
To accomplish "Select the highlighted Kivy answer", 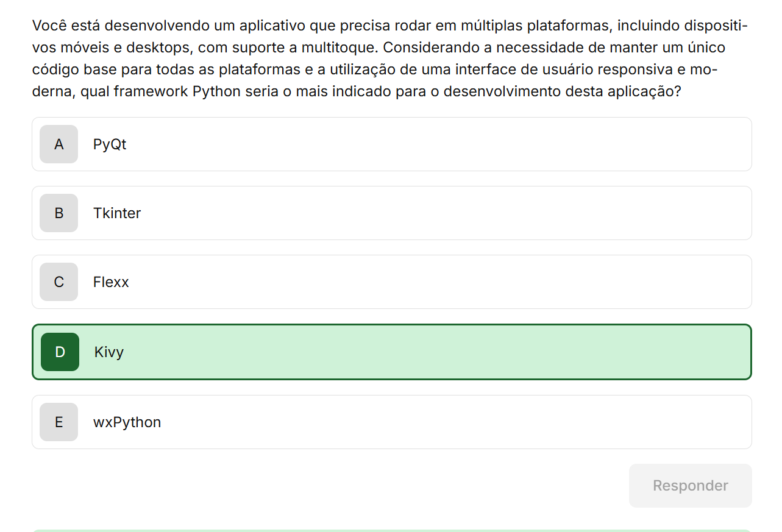I will point(390,352).
